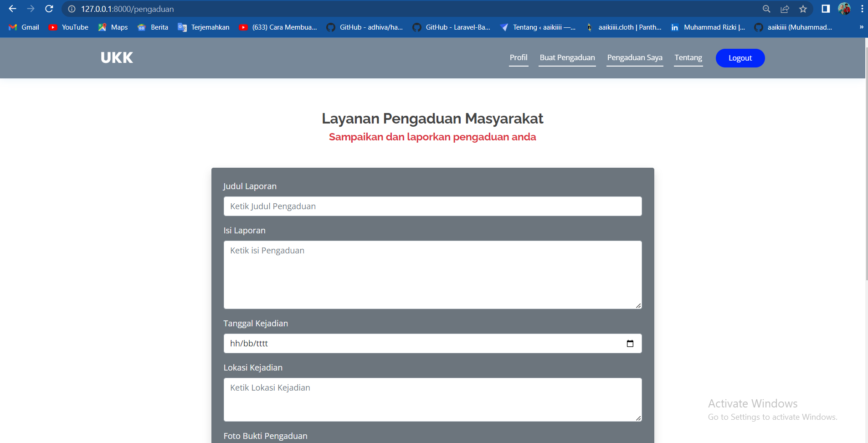
Task: Focus the Judul Laporan input field
Action: (x=432, y=206)
